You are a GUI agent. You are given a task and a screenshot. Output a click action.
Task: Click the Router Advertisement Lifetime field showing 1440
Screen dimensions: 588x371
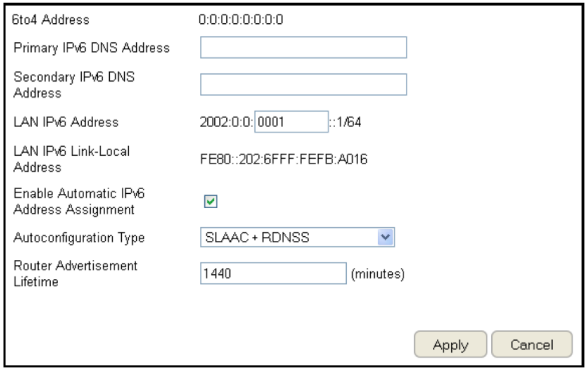click(273, 274)
